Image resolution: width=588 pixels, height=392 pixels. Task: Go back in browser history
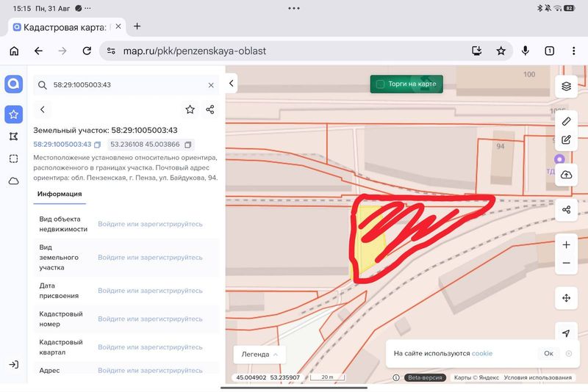(x=38, y=51)
